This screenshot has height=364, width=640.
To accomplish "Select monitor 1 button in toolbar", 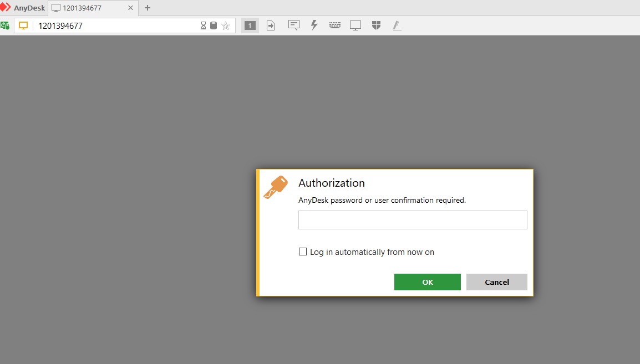I will click(x=250, y=25).
